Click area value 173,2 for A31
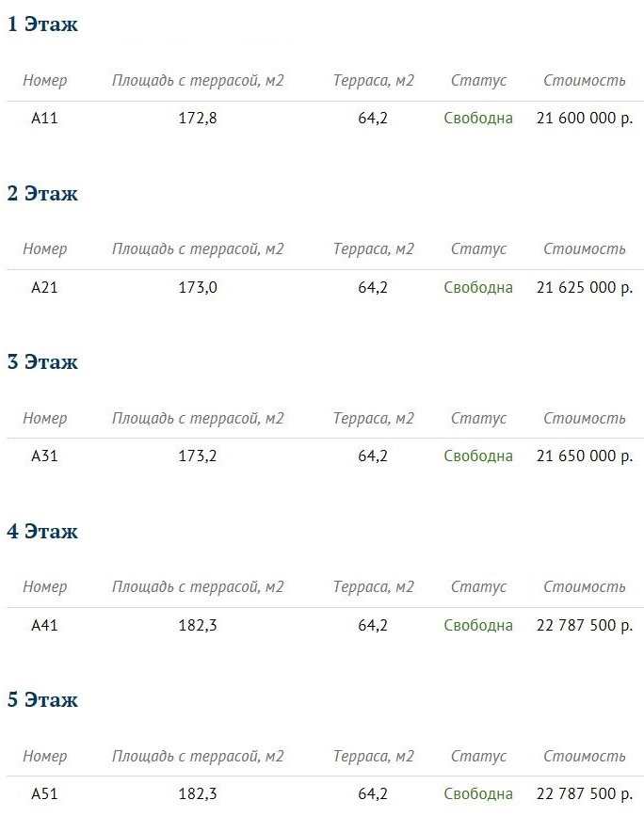The image size is (644, 816). coord(198,456)
